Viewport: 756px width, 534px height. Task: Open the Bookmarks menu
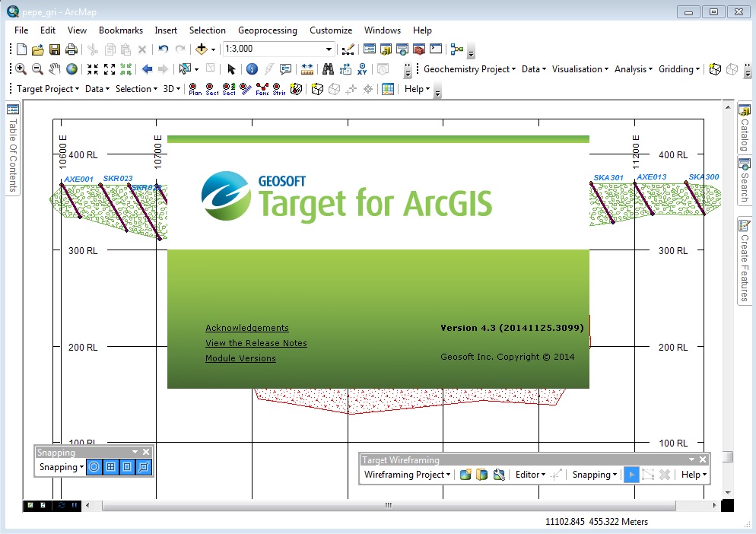coord(120,30)
